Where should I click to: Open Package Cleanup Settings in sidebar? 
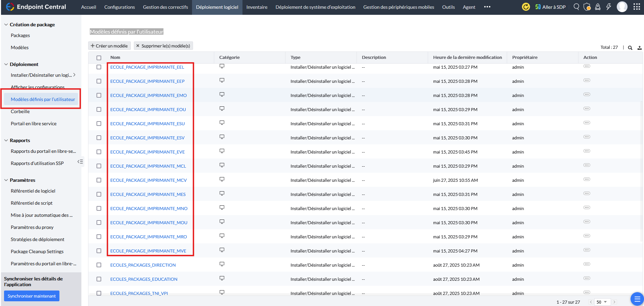click(37, 251)
